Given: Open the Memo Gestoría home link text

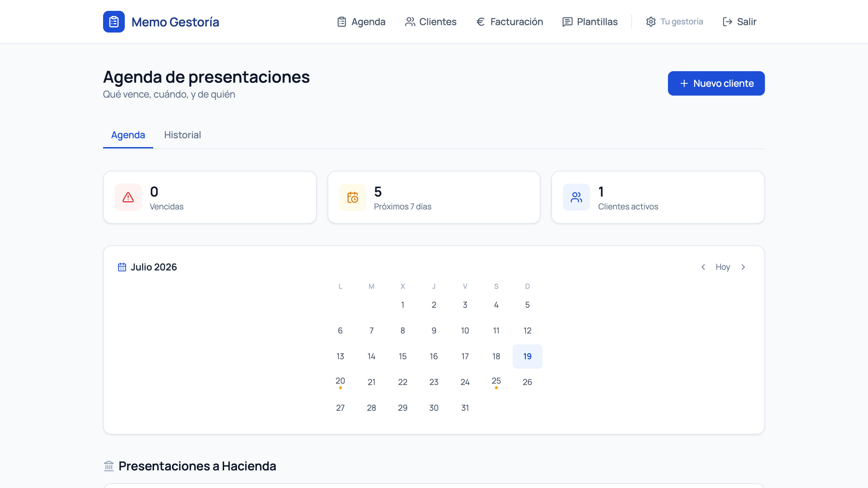Looking at the screenshot, I should pos(175,22).
